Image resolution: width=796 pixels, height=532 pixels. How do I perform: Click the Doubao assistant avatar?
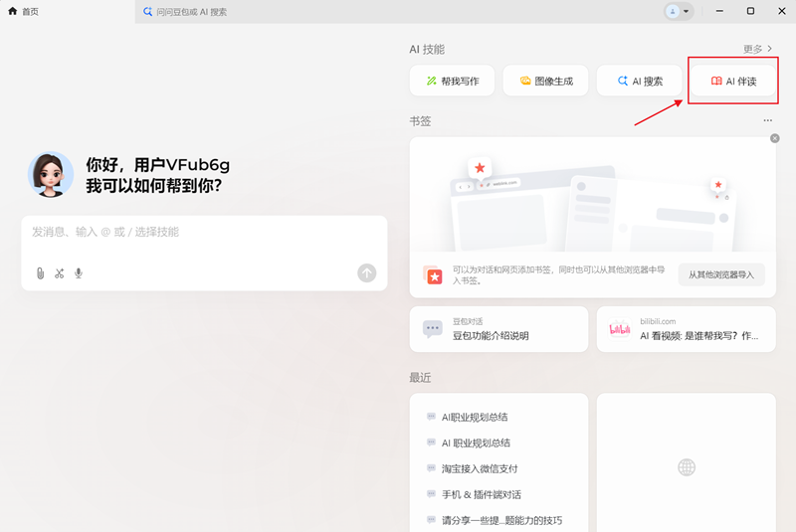[51, 174]
